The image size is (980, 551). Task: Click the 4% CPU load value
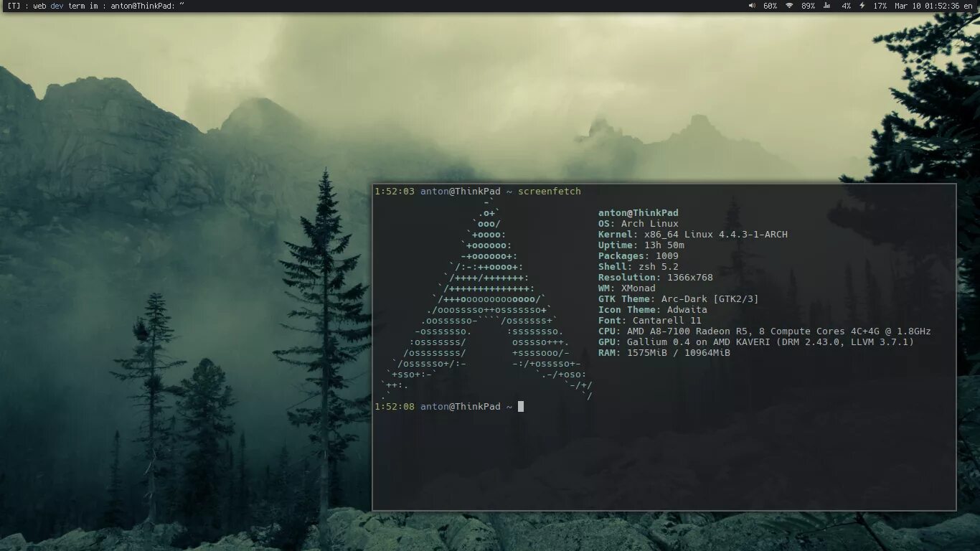[847, 5]
